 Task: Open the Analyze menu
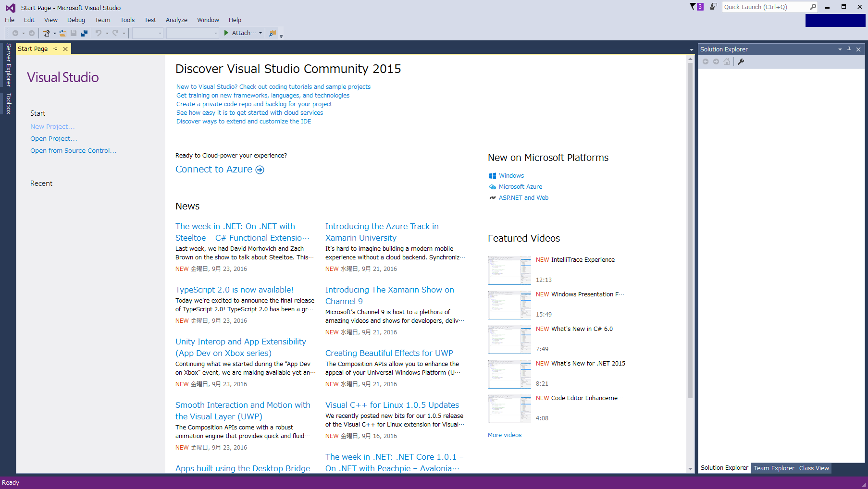point(176,20)
